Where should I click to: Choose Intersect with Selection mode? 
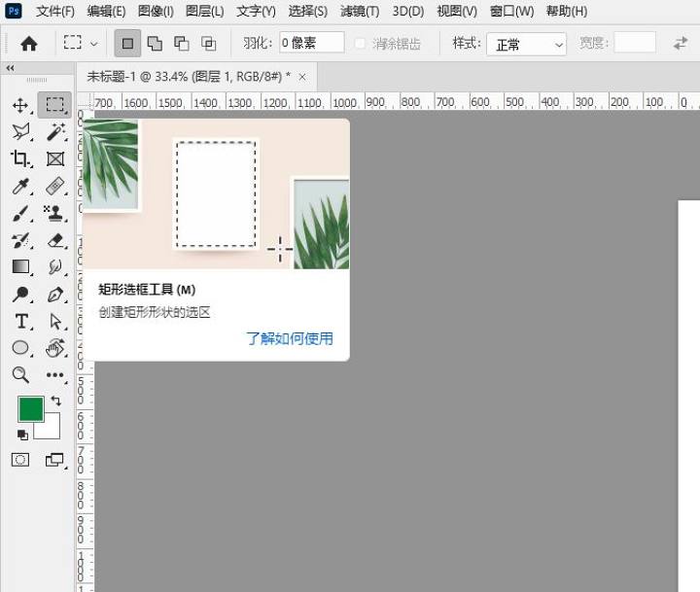pos(208,44)
